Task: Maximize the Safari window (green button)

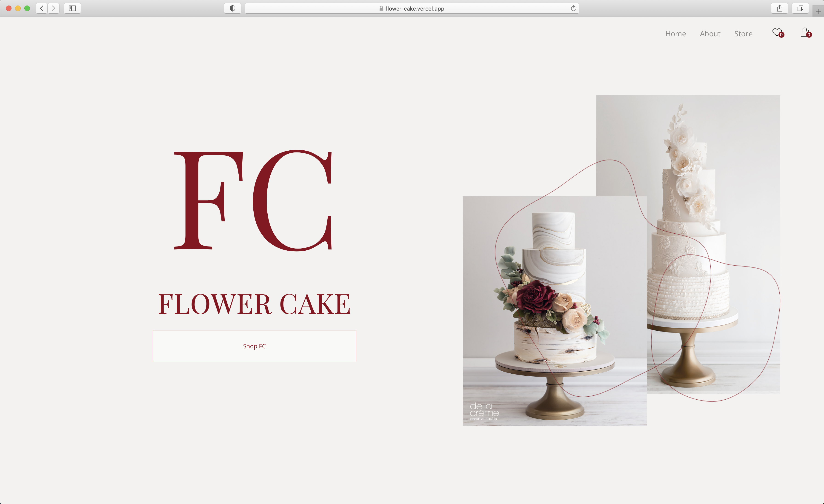Action: click(x=27, y=8)
